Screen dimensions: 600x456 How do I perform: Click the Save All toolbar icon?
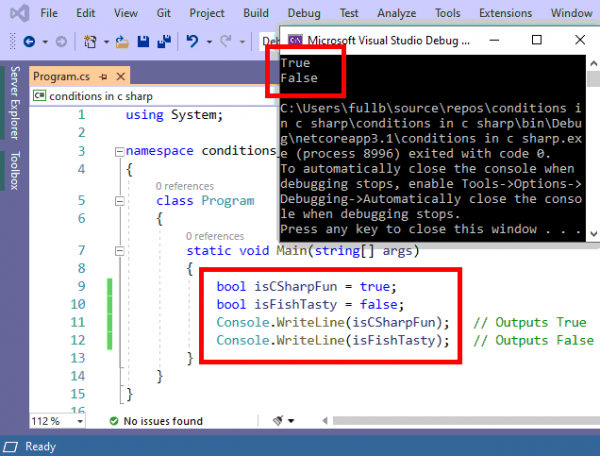point(162,42)
